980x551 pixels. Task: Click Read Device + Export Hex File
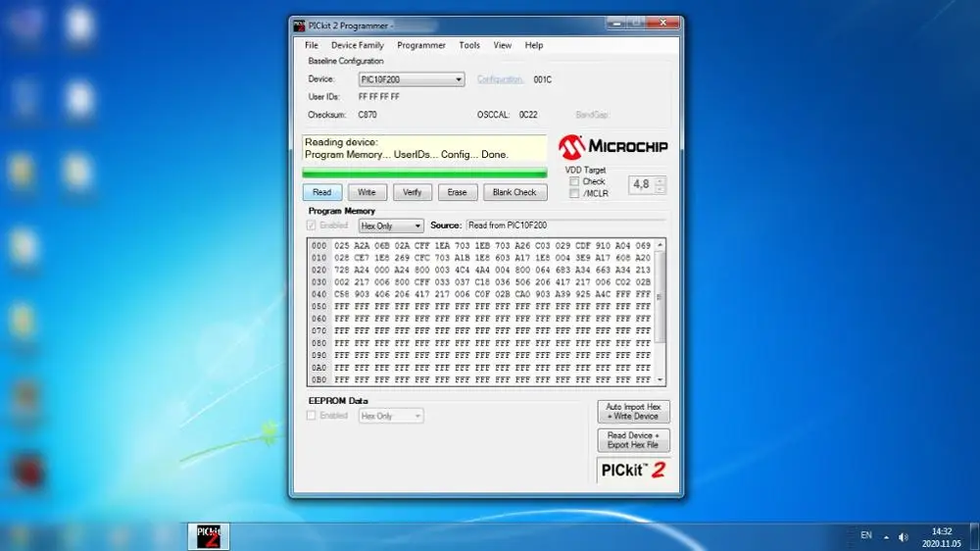[633, 440]
